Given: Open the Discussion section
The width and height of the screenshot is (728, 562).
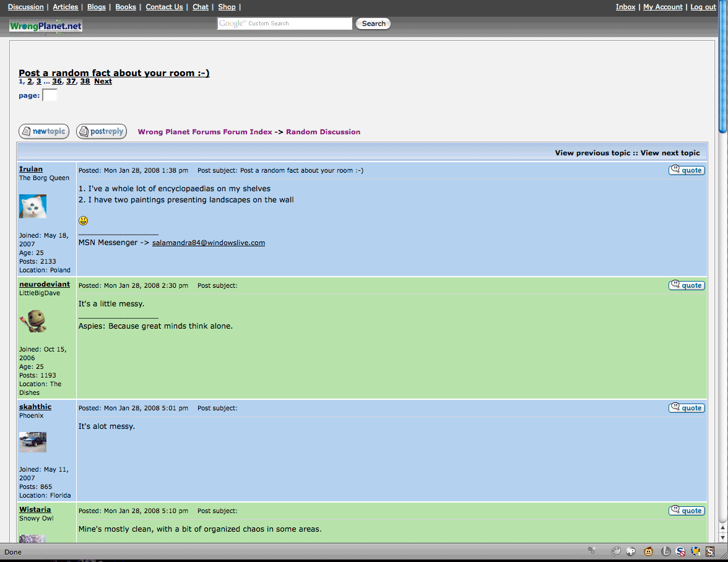Looking at the screenshot, I should tap(25, 7).
